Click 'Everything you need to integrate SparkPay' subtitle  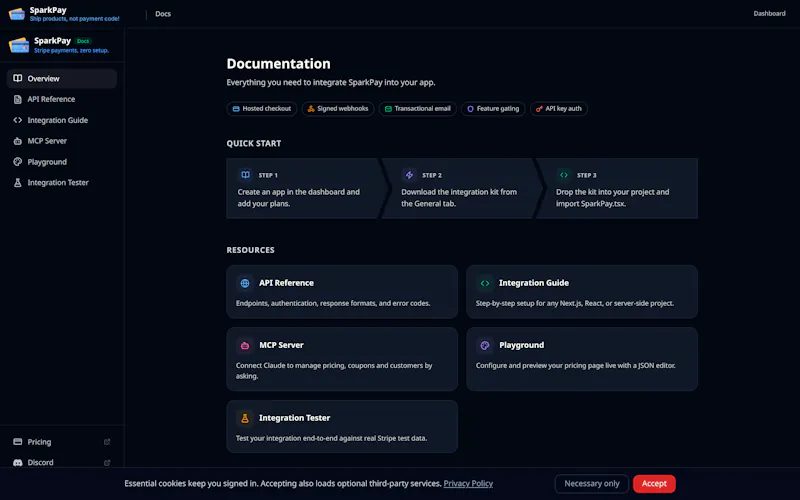331,83
